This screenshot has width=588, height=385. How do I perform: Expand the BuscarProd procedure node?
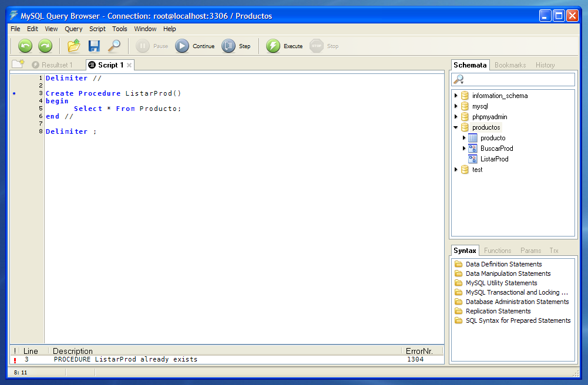464,148
